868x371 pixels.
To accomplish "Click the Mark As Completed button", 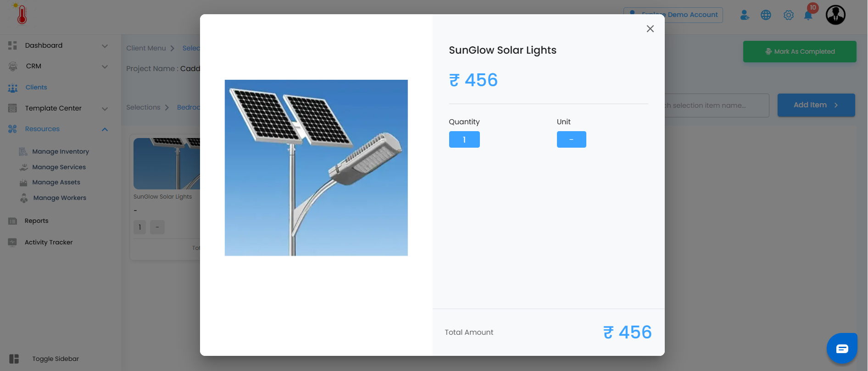I will tap(799, 51).
